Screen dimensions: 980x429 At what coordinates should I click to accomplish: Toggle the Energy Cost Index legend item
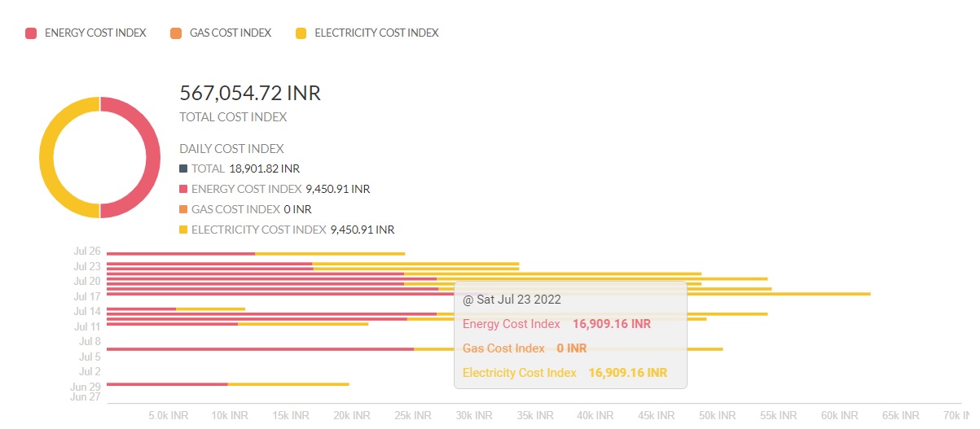click(86, 33)
